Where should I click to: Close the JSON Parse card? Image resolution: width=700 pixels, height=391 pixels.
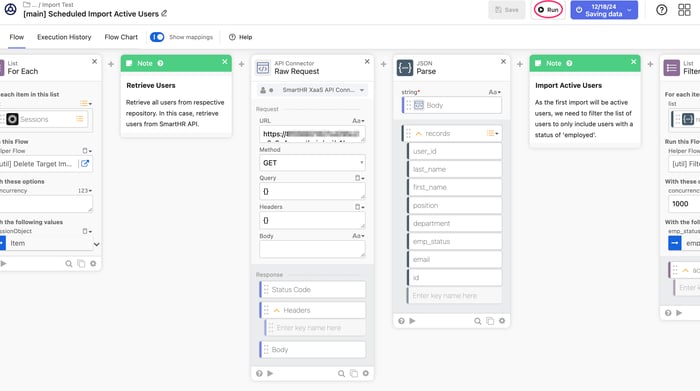(503, 62)
